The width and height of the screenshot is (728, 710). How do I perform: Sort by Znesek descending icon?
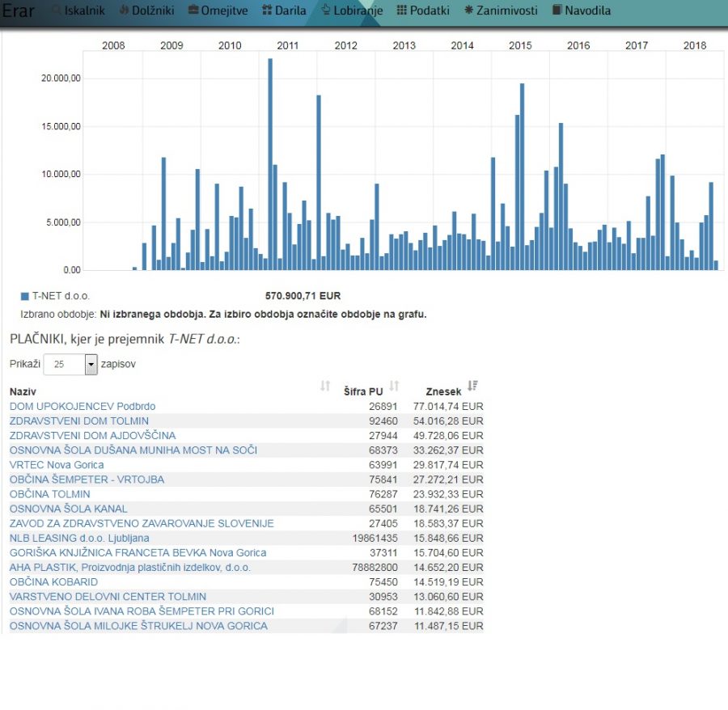click(472, 386)
